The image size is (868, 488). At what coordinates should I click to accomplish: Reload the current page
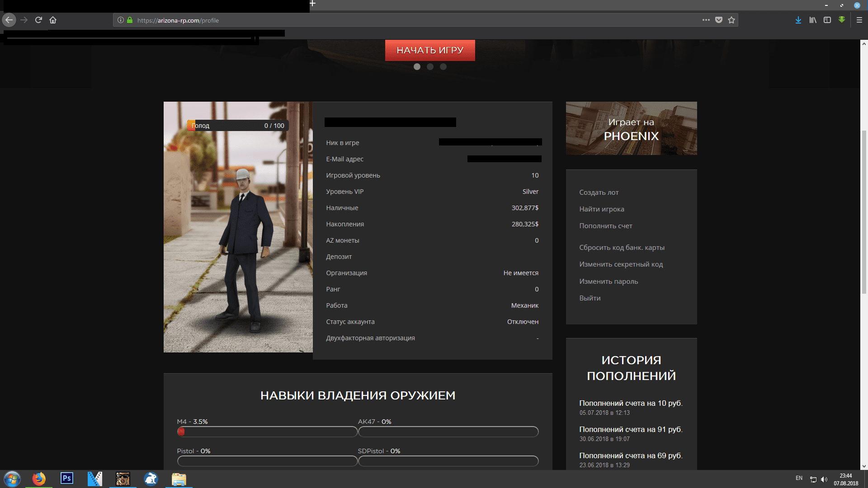38,20
